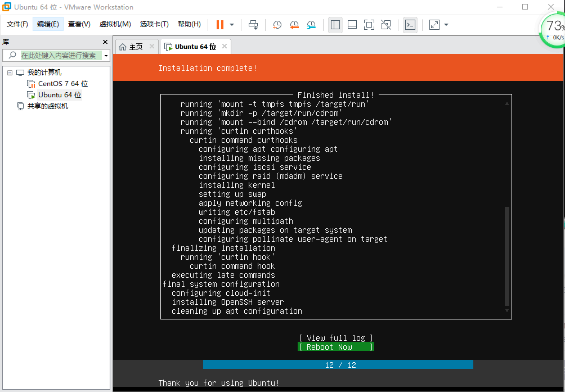Close the 库 library panel
Image resolution: width=565 pixels, height=392 pixels.
click(105, 42)
